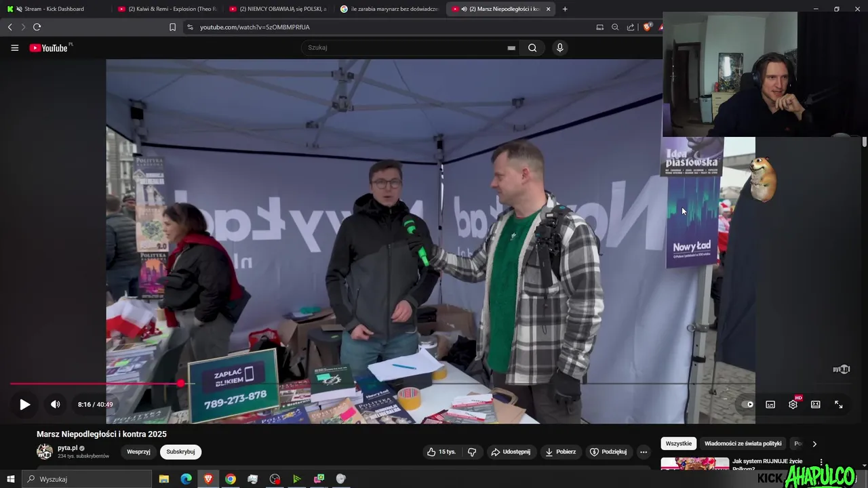868x488 pixels.
Task: Click the zoom magnifier icon in address bar
Action: (x=615, y=27)
